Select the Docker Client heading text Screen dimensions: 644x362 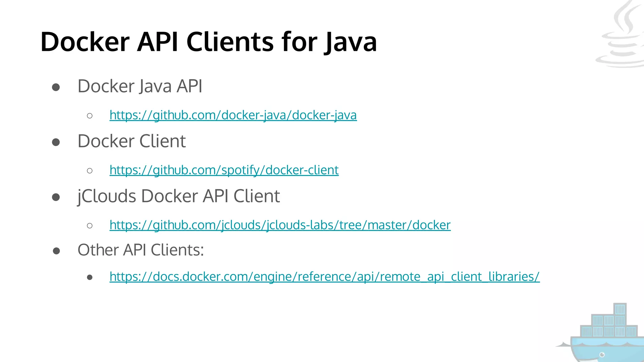pyautogui.click(x=131, y=141)
